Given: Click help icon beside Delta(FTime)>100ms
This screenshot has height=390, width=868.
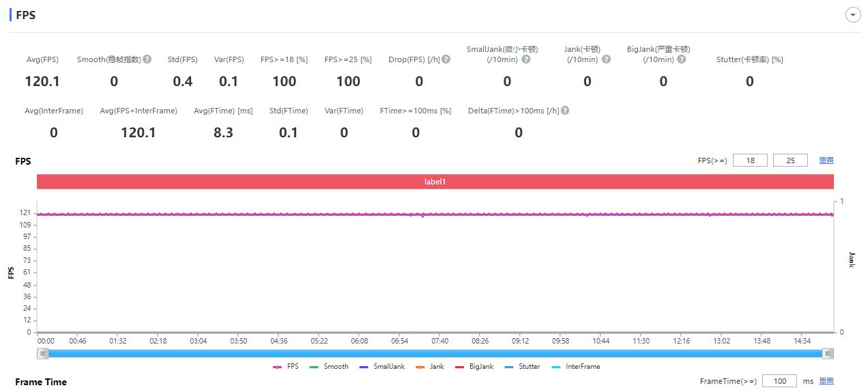Looking at the screenshot, I should coord(565,111).
